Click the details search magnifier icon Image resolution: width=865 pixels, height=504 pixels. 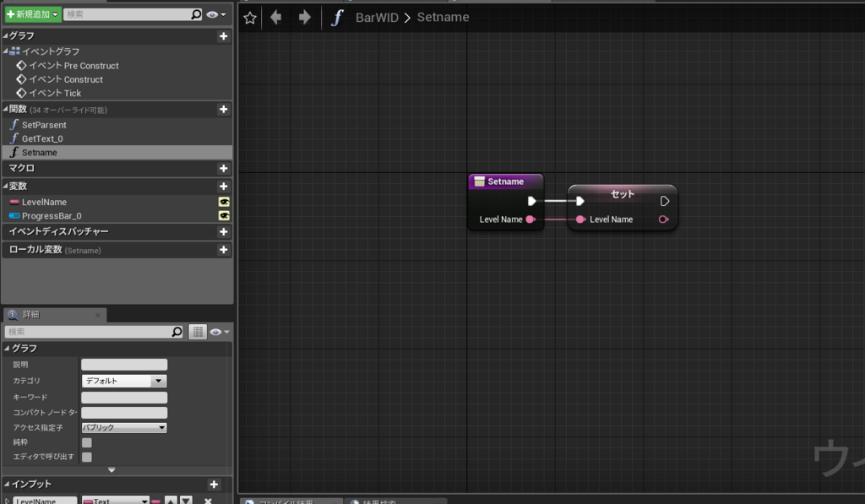177,332
